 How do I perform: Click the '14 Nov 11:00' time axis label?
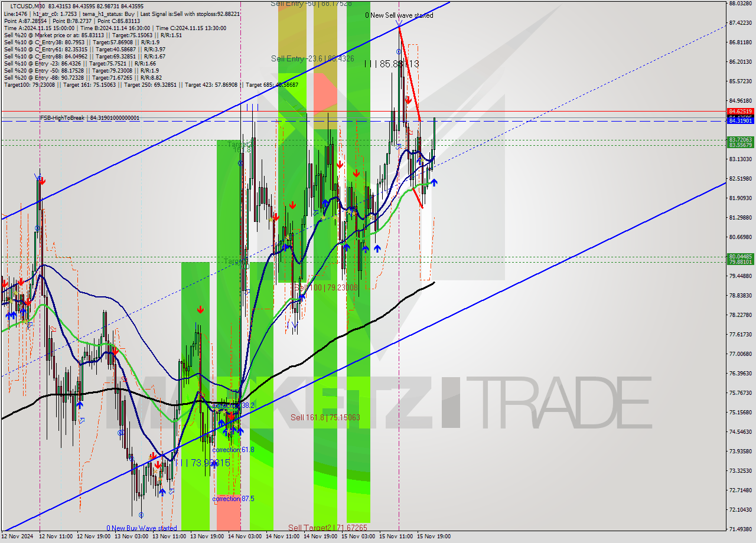coord(283,537)
